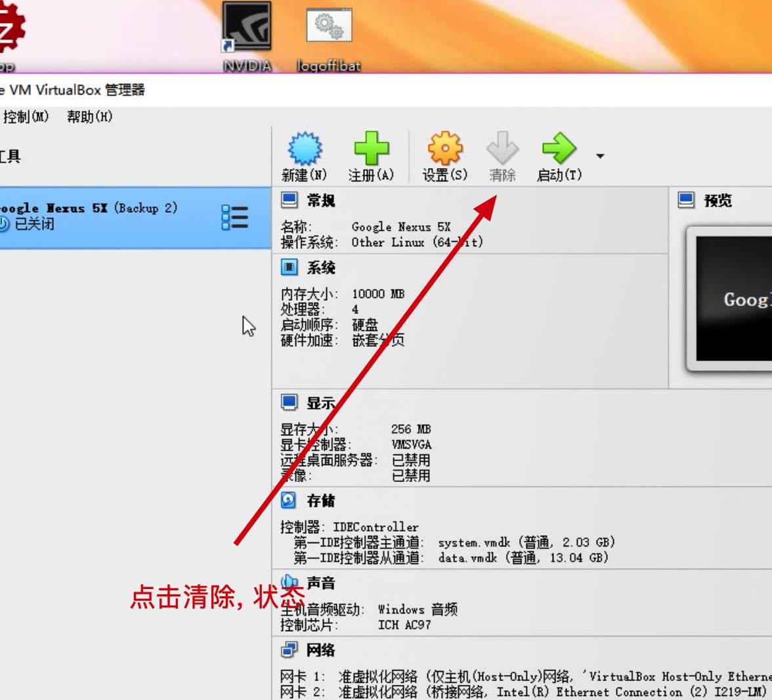This screenshot has width=772, height=700.
Task: Click the 存储 disk section icon
Action: tap(289, 500)
